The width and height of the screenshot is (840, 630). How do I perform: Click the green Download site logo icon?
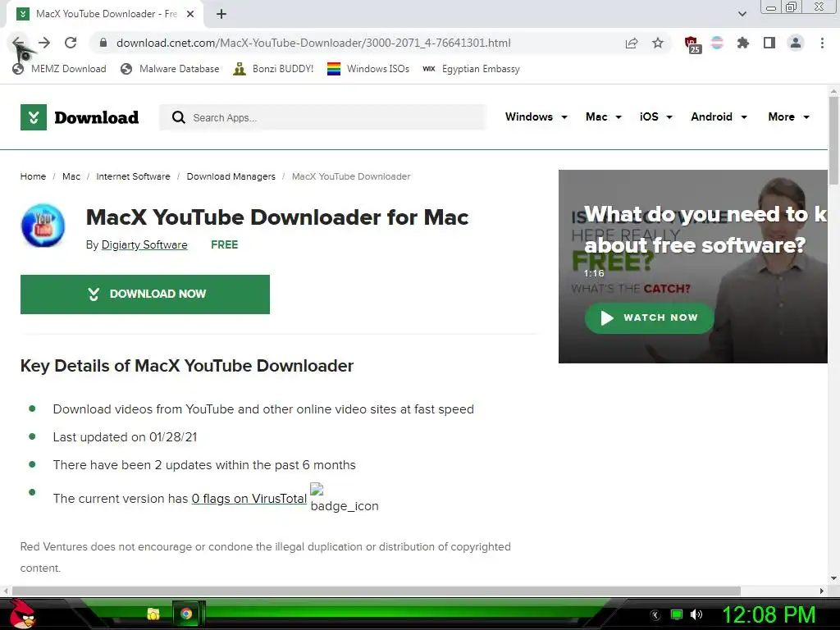[33, 117]
